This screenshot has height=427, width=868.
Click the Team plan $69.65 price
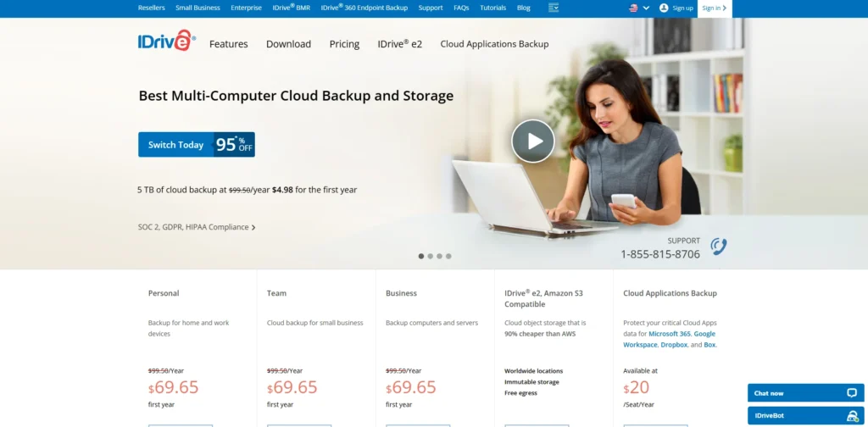tap(292, 387)
